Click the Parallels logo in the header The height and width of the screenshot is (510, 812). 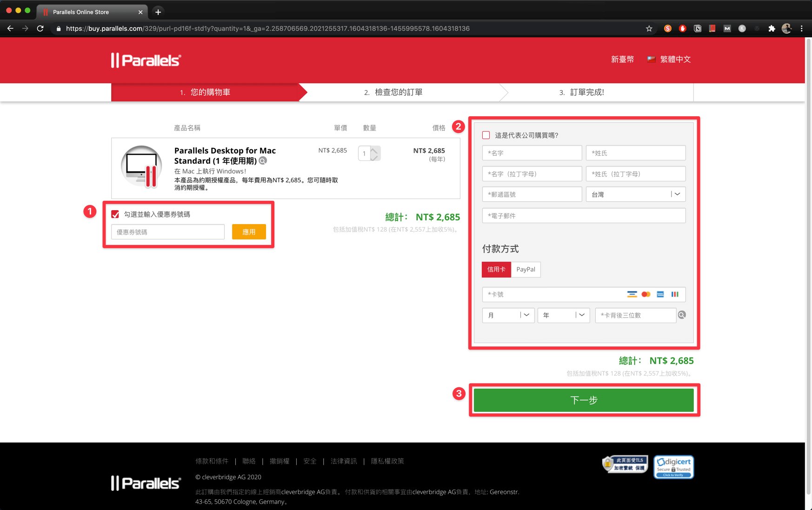coord(146,60)
